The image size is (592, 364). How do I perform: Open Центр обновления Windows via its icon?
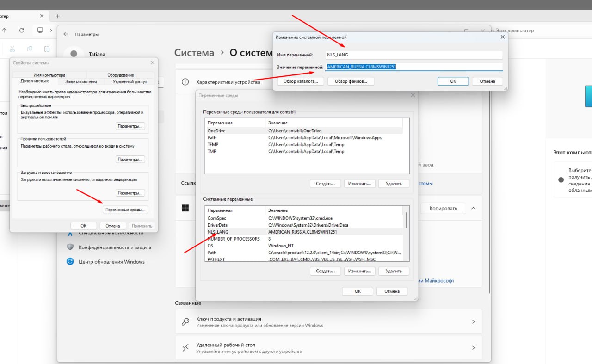tap(70, 261)
